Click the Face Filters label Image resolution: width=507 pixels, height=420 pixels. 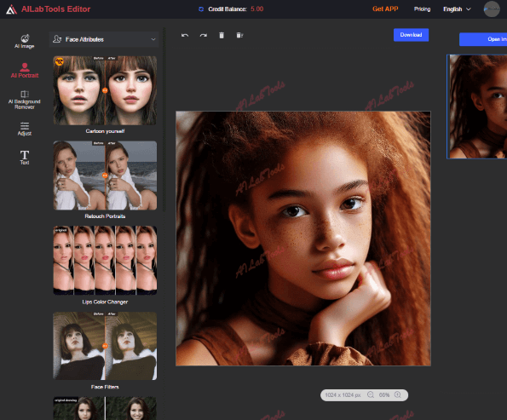tap(105, 387)
